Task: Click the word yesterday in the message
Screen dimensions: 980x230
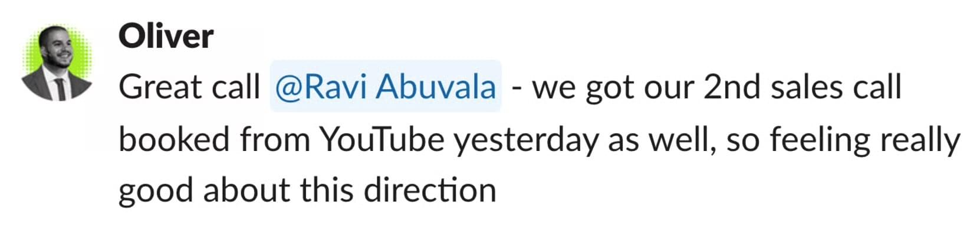Action: point(526,141)
